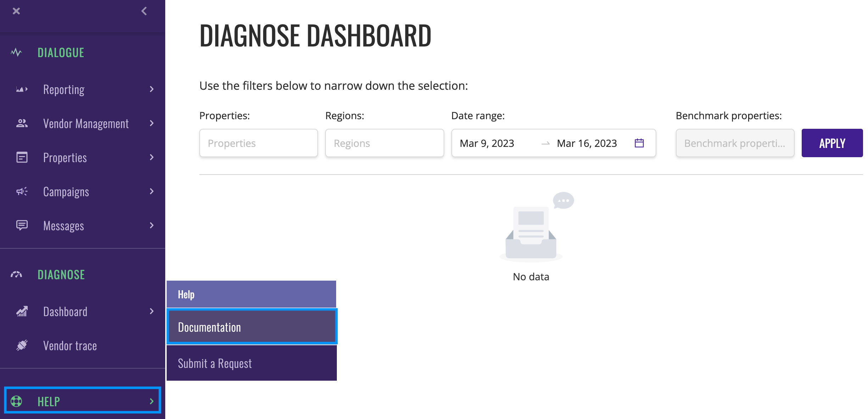
Task: Expand the Dashboard submenu chevron
Action: click(x=152, y=311)
